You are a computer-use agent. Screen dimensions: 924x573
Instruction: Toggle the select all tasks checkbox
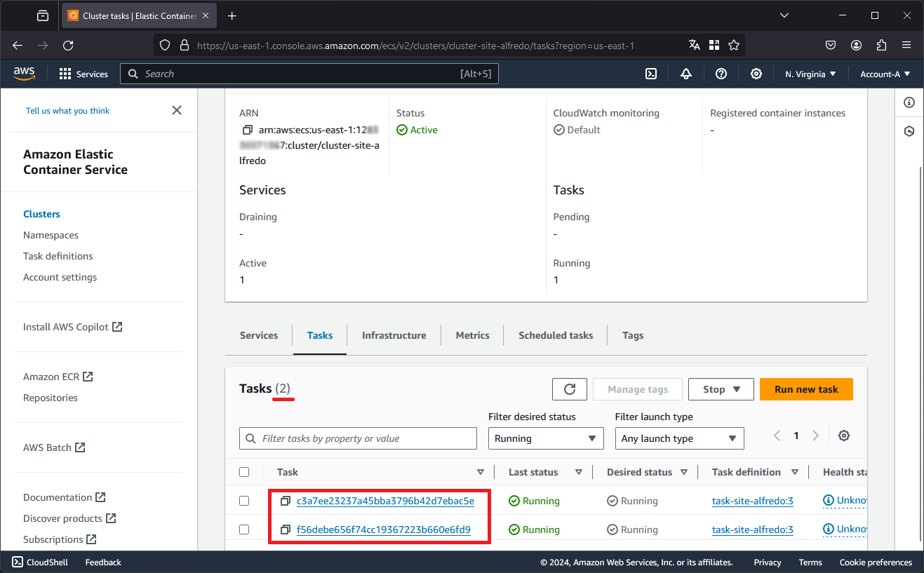pos(244,472)
